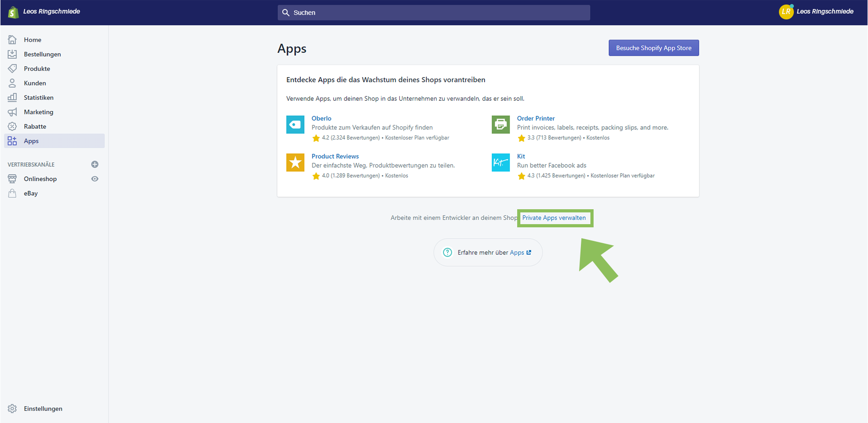Open Home via its house icon

[12, 40]
